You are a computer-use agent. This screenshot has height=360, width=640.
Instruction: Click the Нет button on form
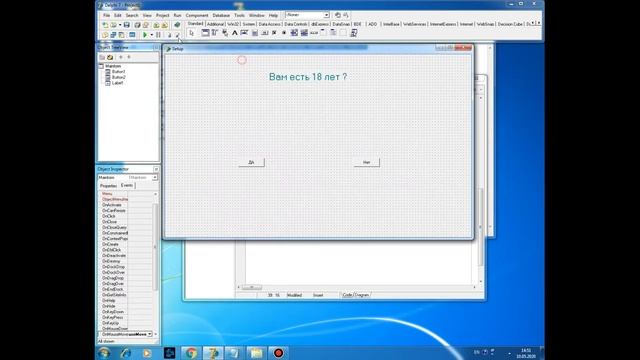click(367, 162)
